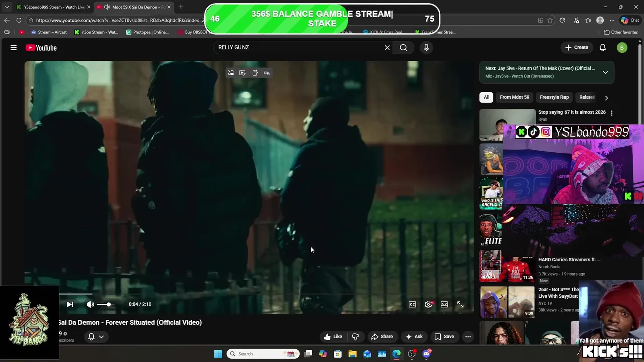Like the Forever Situated video
The width and height of the screenshot is (644, 362).
click(x=333, y=337)
